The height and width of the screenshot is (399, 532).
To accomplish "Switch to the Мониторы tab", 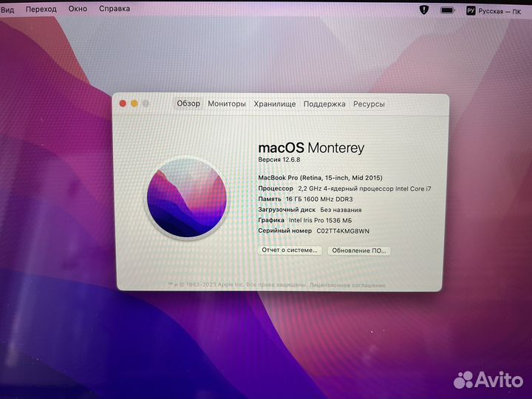I will tap(227, 104).
